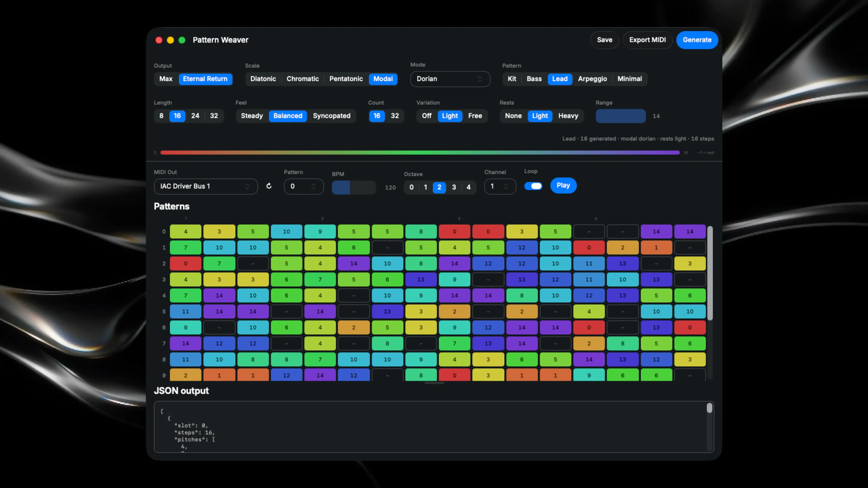Open the MIDI Out IAC Driver dropdown
The image size is (868, 488).
(206, 186)
